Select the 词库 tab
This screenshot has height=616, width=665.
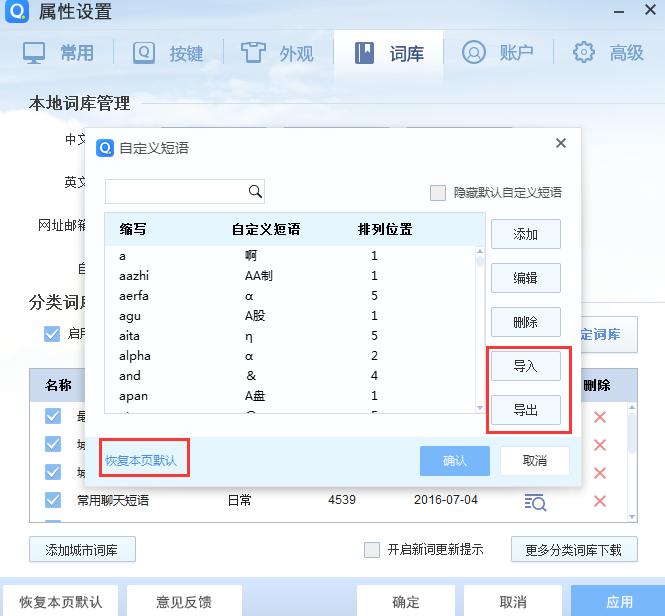(x=388, y=53)
